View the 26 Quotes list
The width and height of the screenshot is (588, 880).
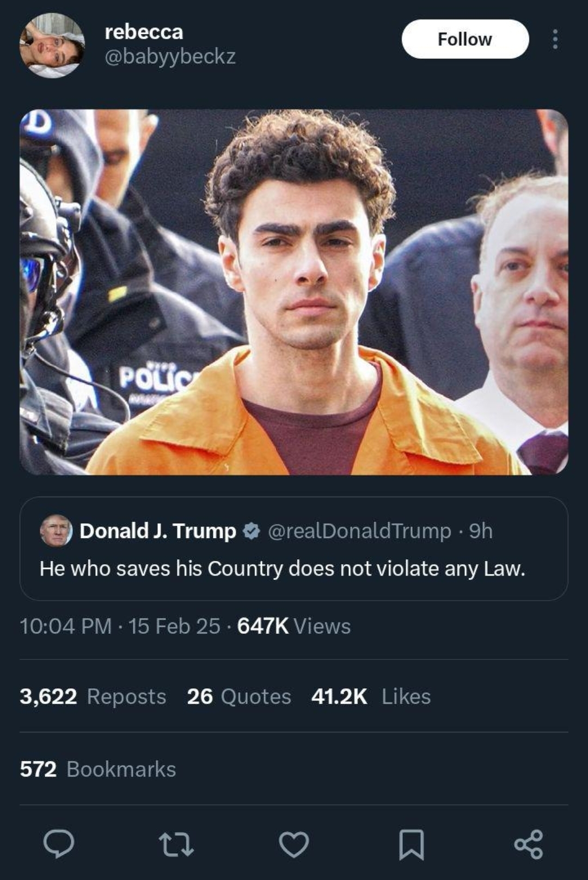(x=239, y=696)
